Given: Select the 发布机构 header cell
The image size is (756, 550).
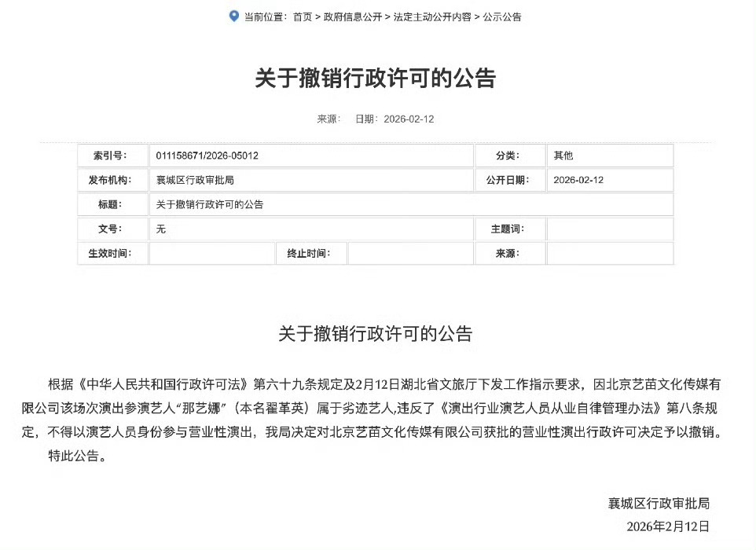Looking at the screenshot, I should (112, 180).
